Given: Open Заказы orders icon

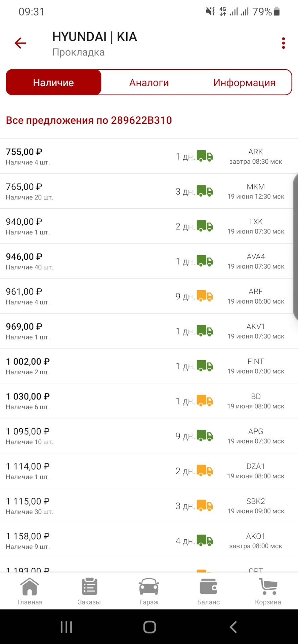Looking at the screenshot, I should [89, 591].
